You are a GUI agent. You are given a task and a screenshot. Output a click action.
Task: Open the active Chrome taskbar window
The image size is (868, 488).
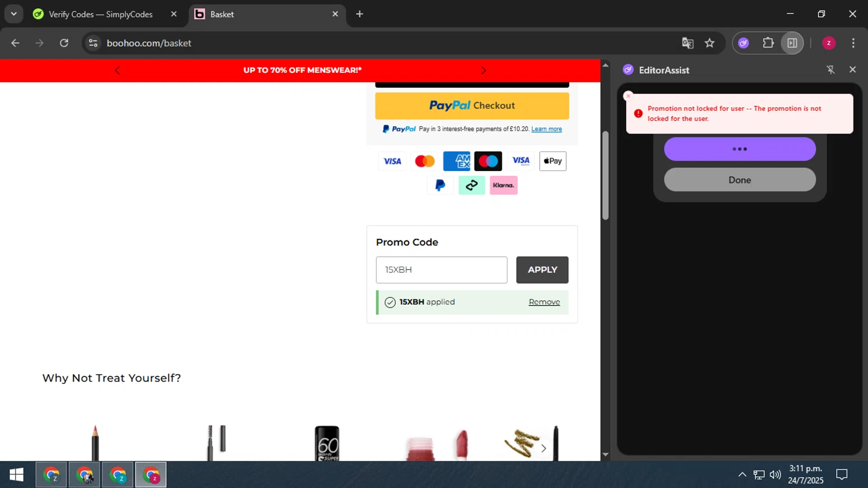pyautogui.click(x=151, y=475)
